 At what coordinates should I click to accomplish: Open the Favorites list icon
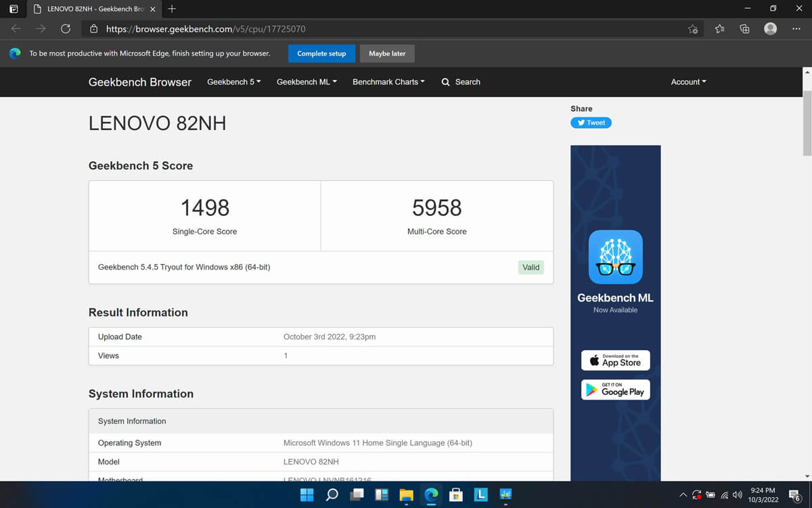[x=719, y=29]
